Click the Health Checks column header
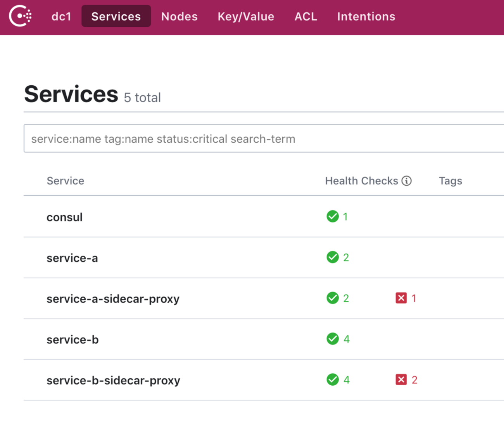The height and width of the screenshot is (426, 504). tap(361, 181)
